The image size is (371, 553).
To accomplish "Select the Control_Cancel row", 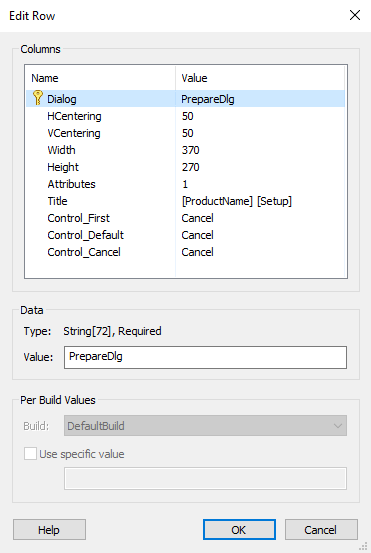I will click(x=186, y=252).
